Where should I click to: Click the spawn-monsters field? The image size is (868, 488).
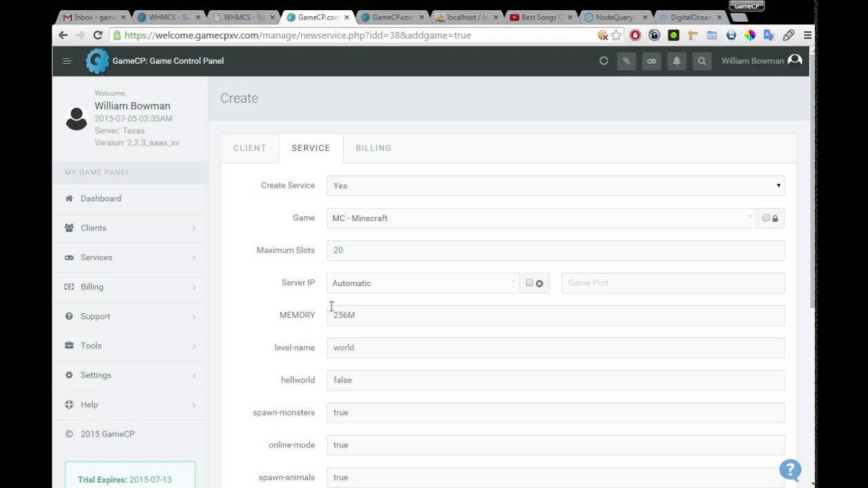click(555, 413)
